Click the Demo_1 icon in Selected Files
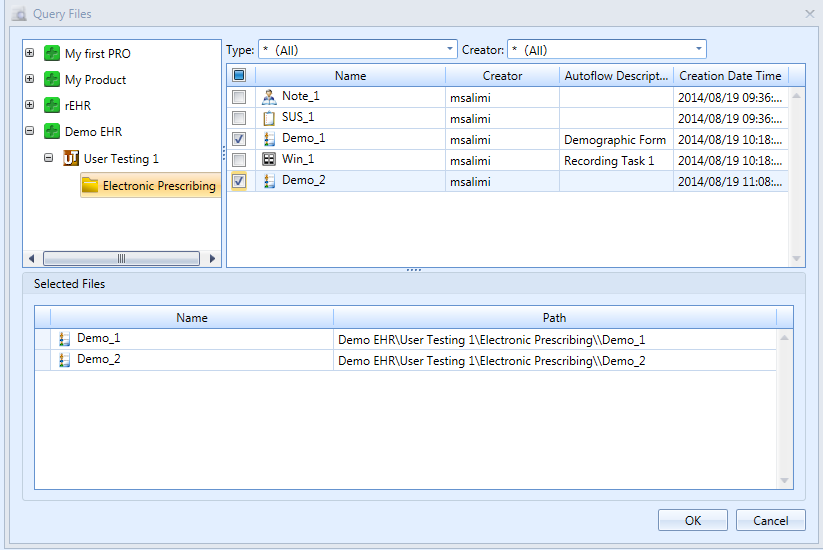The width and height of the screenshot is (823, 550). point(65,339)
